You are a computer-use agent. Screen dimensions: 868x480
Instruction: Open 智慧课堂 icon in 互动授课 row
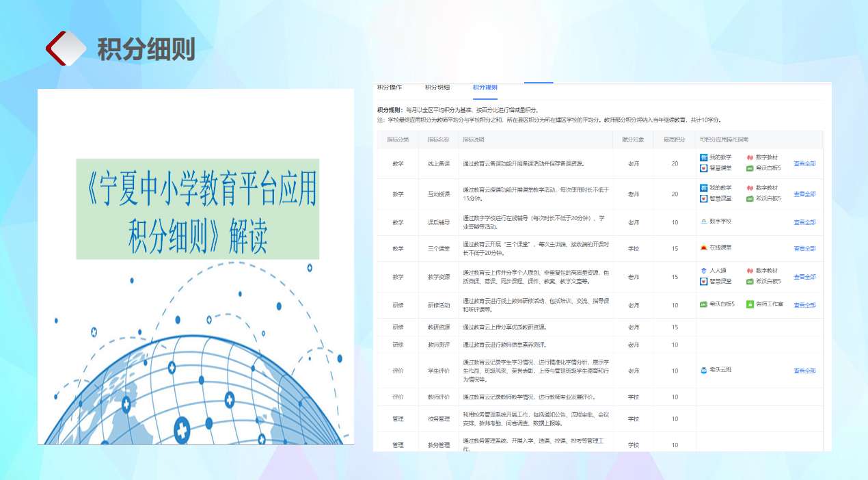click(x=704, y=198)
